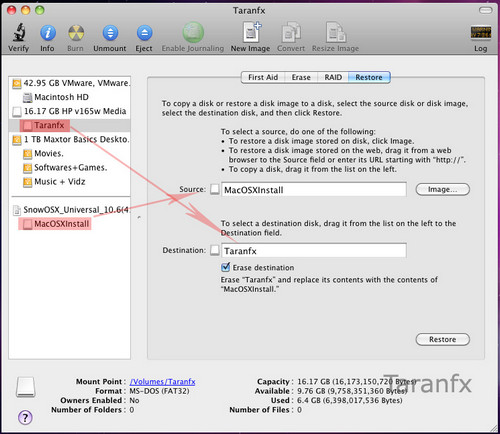500x434 pixels.
Task: Click the MS-DOS (FAT32) format value
Action: 159,391
